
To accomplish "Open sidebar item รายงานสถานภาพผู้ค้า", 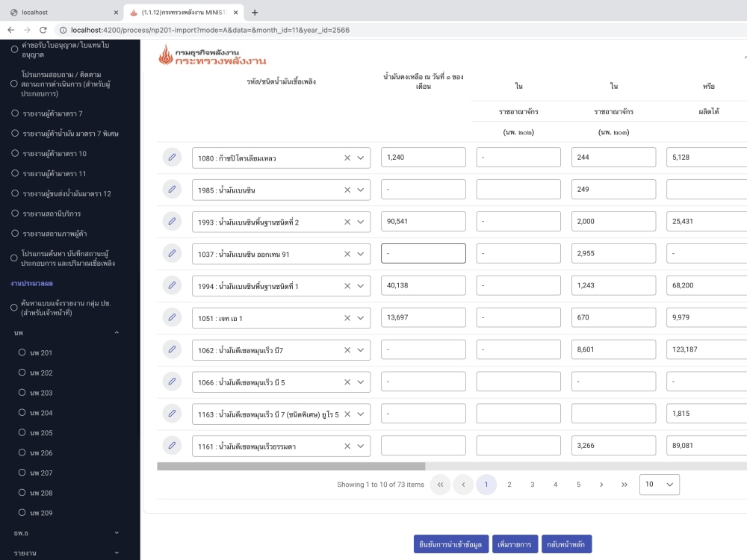I will coord(55,233).
